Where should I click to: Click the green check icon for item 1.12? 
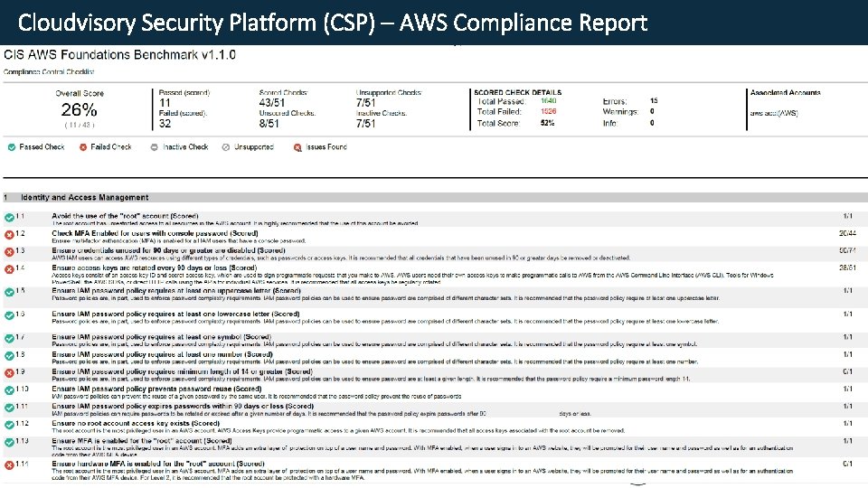click(x=8, y=424)
